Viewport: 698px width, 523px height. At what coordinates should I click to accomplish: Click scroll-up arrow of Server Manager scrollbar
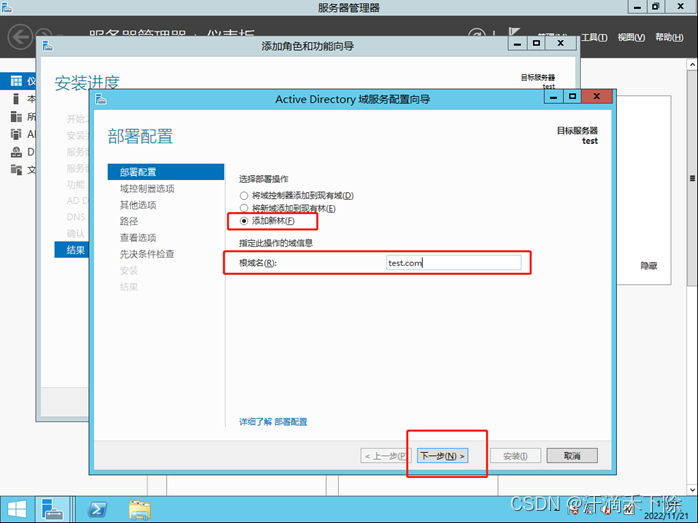tap(692, 65)
